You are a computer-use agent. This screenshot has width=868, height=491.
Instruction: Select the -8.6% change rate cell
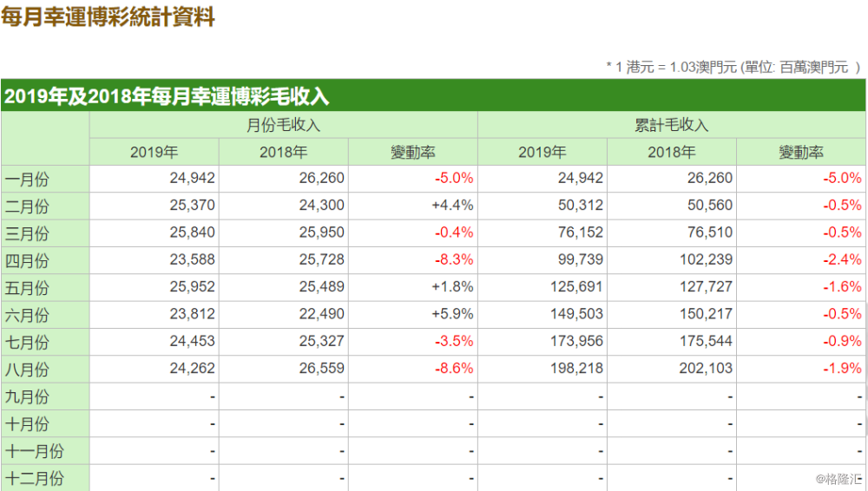tap(454, 368)
